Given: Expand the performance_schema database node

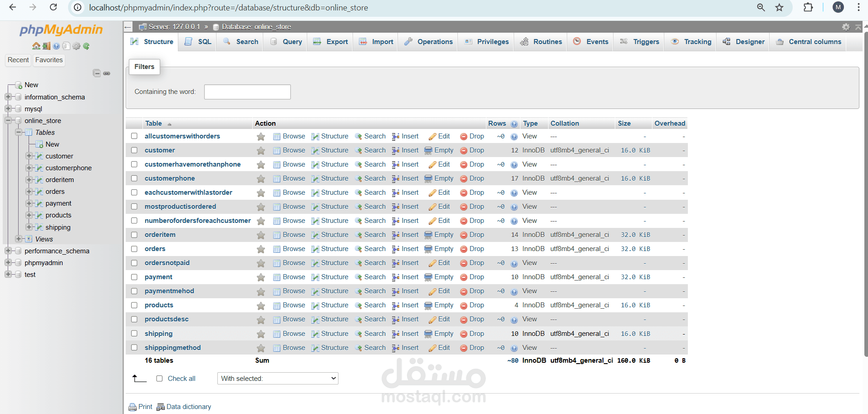Looking at the screenshot, I should coord(8,251).
